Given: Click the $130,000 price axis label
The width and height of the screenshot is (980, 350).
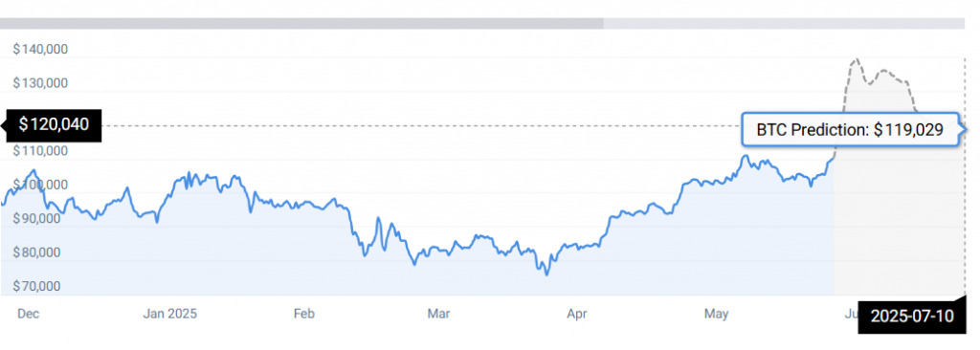Looking at the screenshot, I should coord(40,83).
